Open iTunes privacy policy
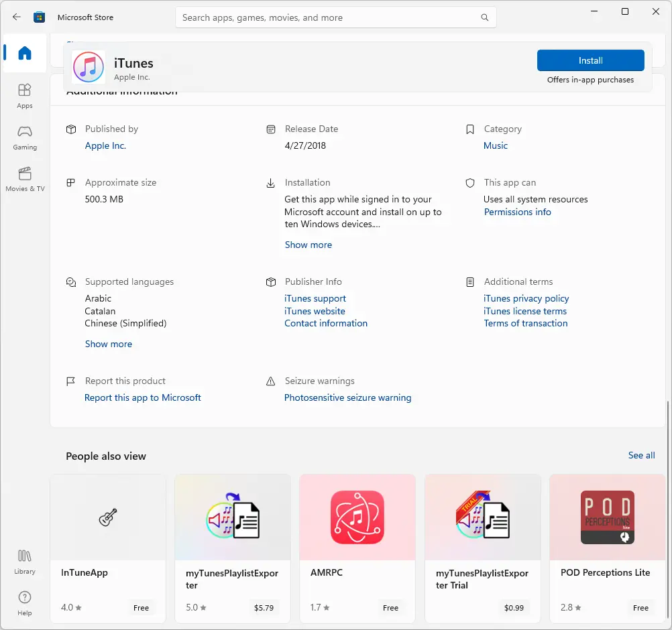 pos(526,298)
